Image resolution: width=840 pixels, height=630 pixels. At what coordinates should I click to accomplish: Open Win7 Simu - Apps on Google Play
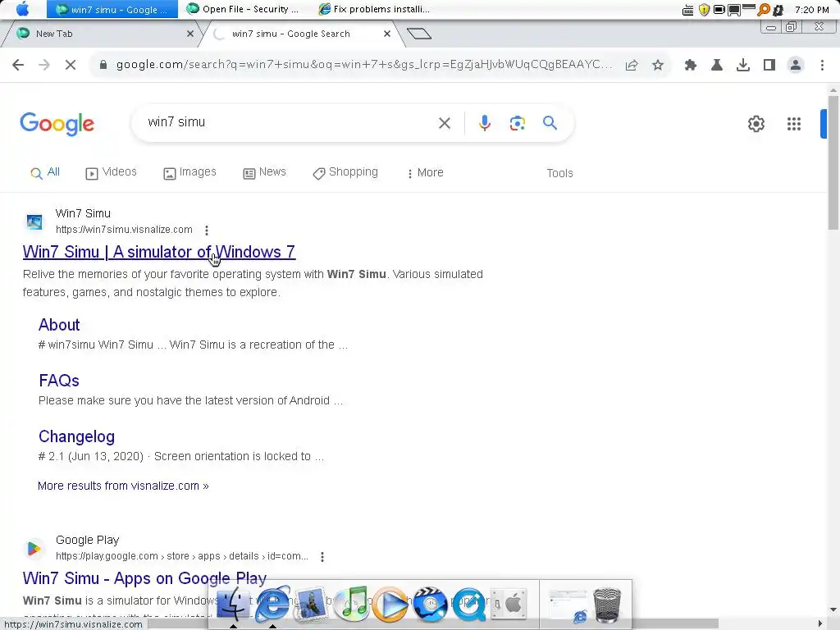pos(144,578)
